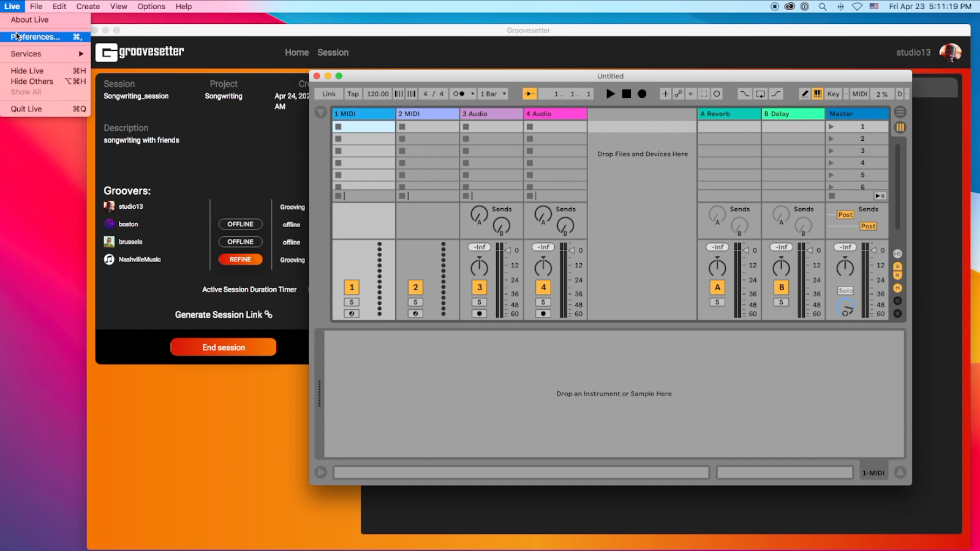Image resolution: width=980 pixels, height=551 pixels.
Task: Click the Arrangement Record button
Action: (642, 94)
